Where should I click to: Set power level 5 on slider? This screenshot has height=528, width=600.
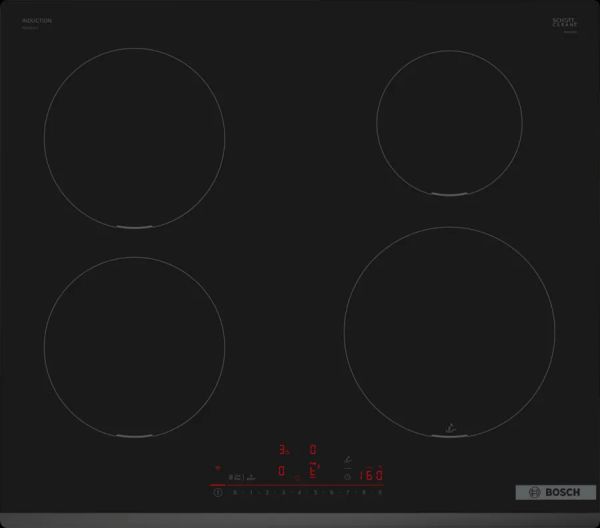tap(315, 493)
